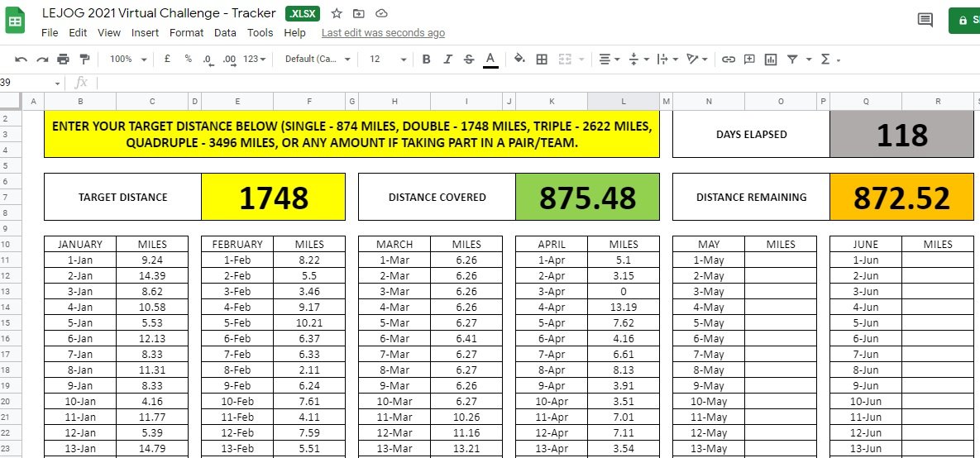
Task: Toggle bold formatting
Action: (x=426, y=60)
